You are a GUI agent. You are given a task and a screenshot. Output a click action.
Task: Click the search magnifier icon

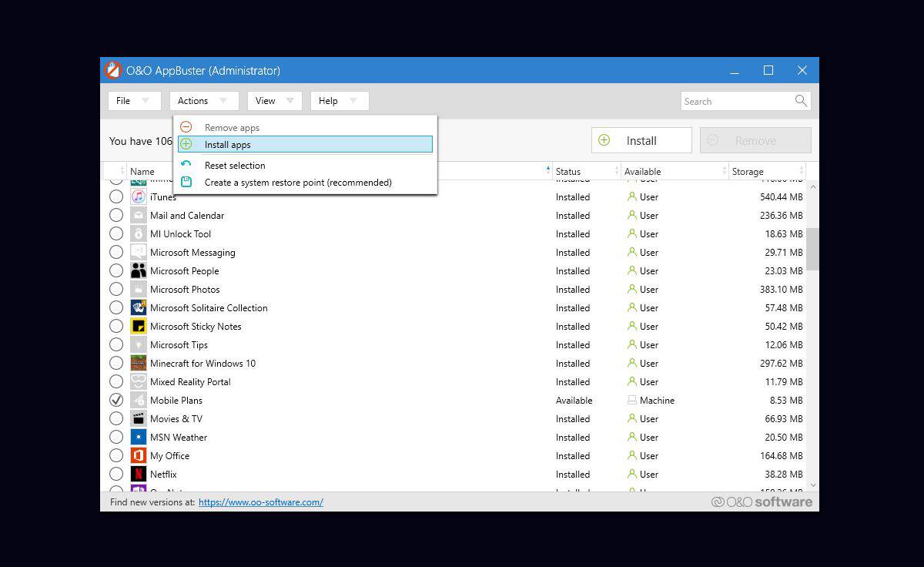coord(801,101)
